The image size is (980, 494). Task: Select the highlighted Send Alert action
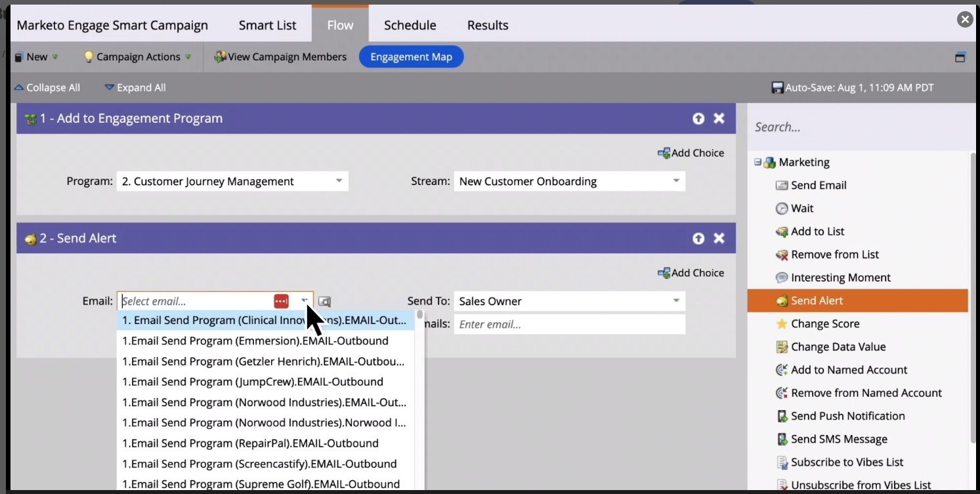(857, 300)
